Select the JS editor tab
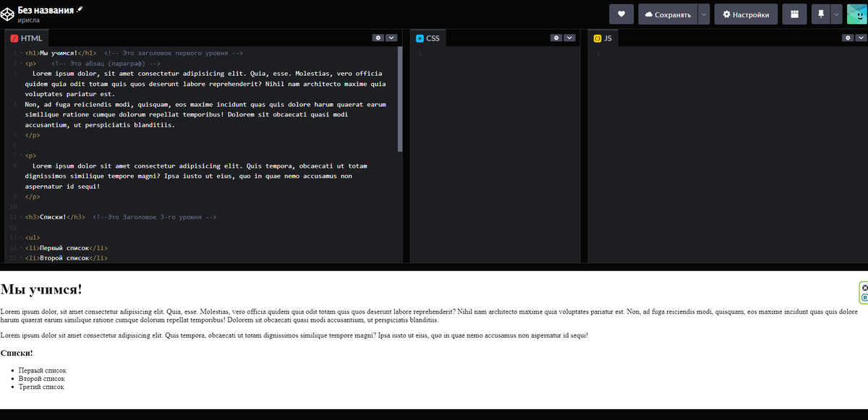868x420 pixels. [x=603, y=38]
